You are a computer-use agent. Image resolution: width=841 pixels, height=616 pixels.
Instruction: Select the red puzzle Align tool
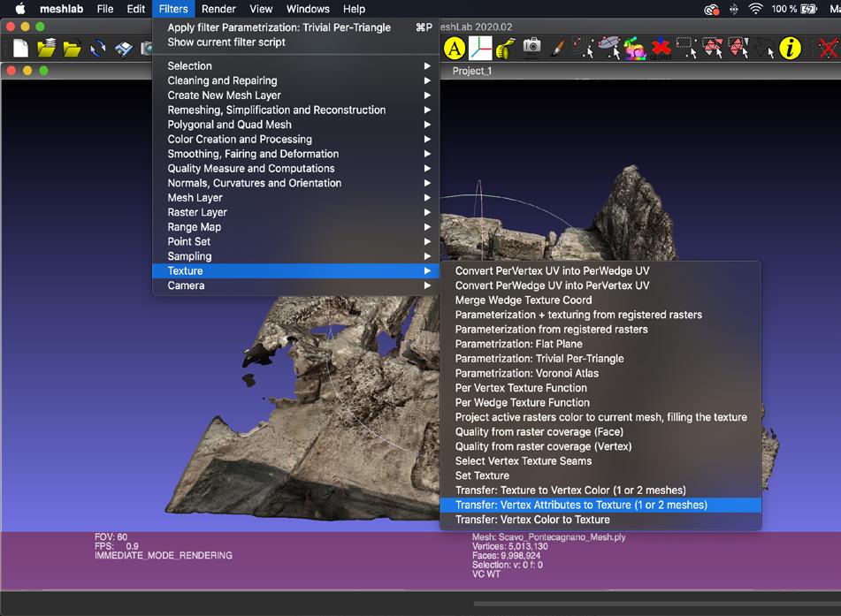(661, 49)
